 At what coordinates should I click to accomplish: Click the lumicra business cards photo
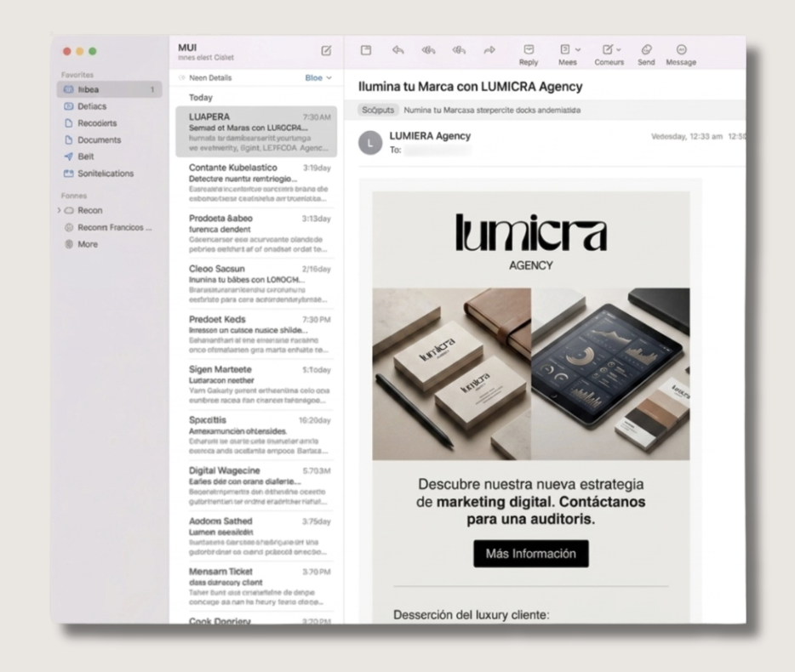[452, 374]
